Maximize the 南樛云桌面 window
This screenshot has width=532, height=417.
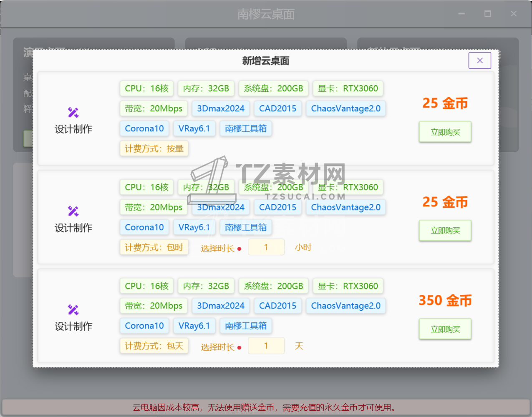pos(487,14)
